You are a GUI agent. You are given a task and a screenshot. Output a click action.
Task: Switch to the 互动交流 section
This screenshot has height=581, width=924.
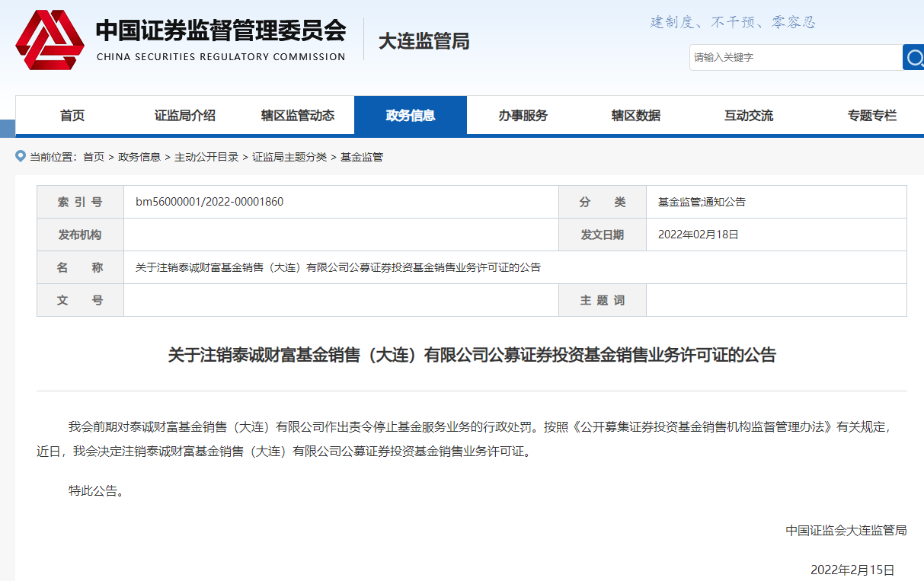[x=749, y=116]
